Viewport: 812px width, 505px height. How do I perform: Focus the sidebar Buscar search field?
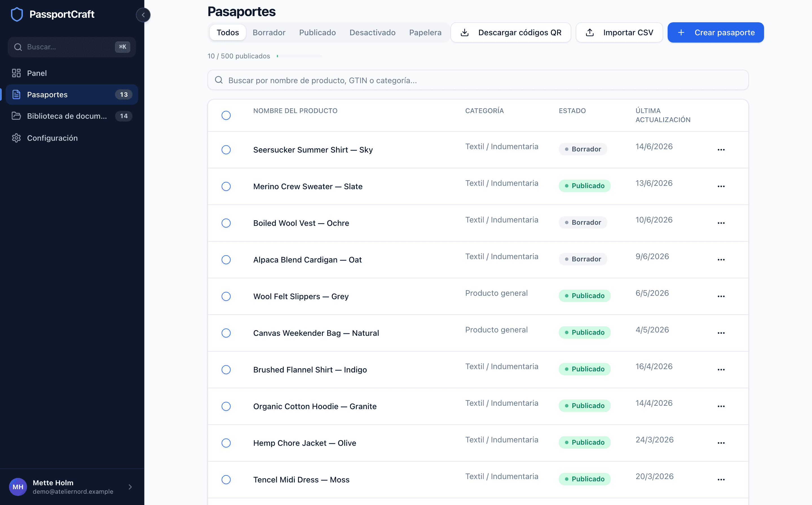[72, 47]
